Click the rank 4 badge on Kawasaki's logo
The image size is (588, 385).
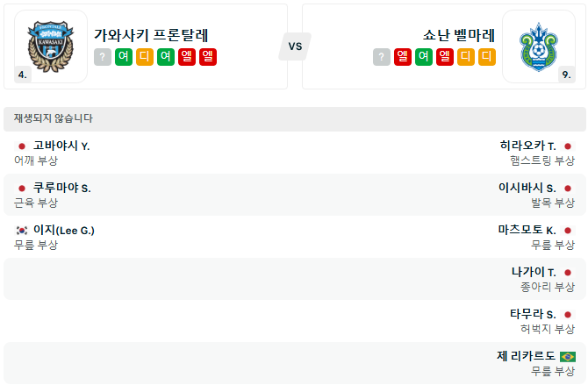23,75
